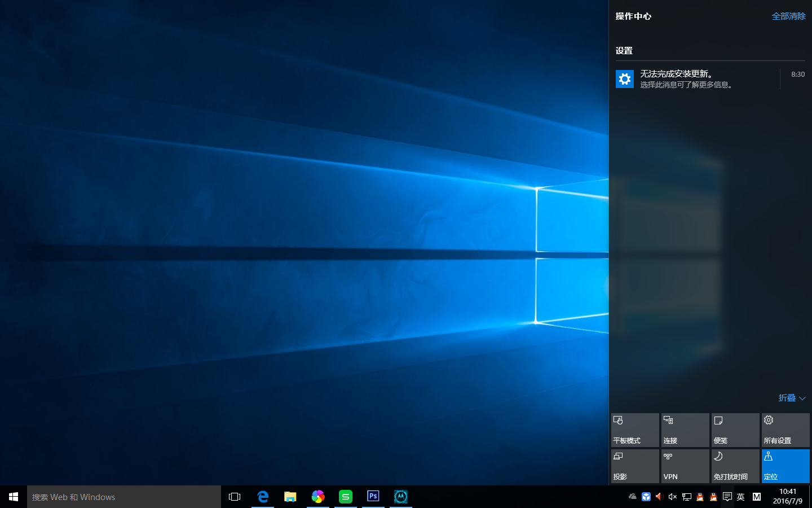Enable 平板模式 tablet mode tile
This screenshot has width=812, height=508.
(635, 430)
